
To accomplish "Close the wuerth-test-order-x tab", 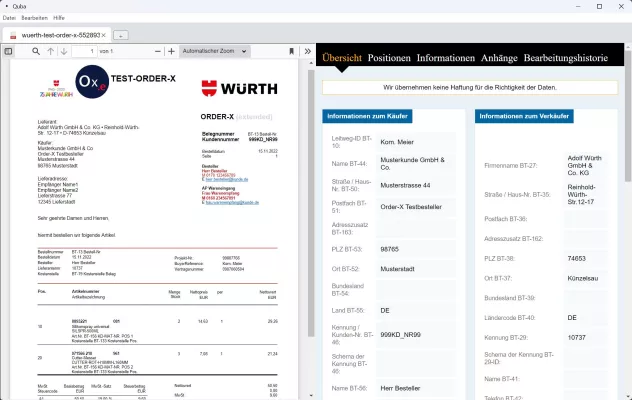I will click(x=104, y=35).
